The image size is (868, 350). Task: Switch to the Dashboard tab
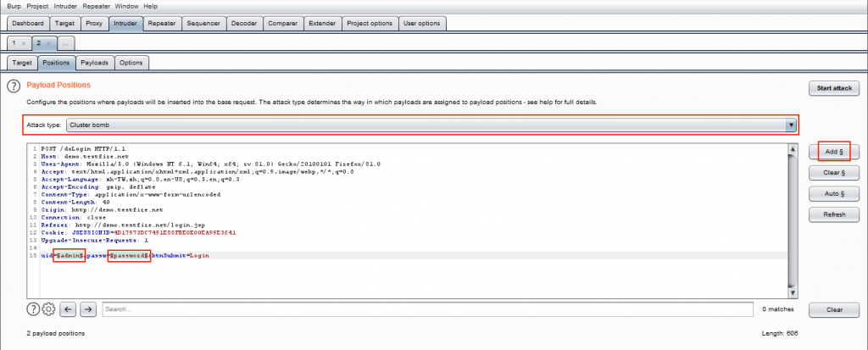28,23
